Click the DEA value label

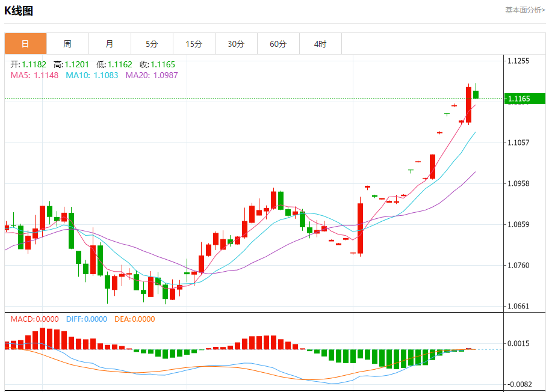coord(134,319)
